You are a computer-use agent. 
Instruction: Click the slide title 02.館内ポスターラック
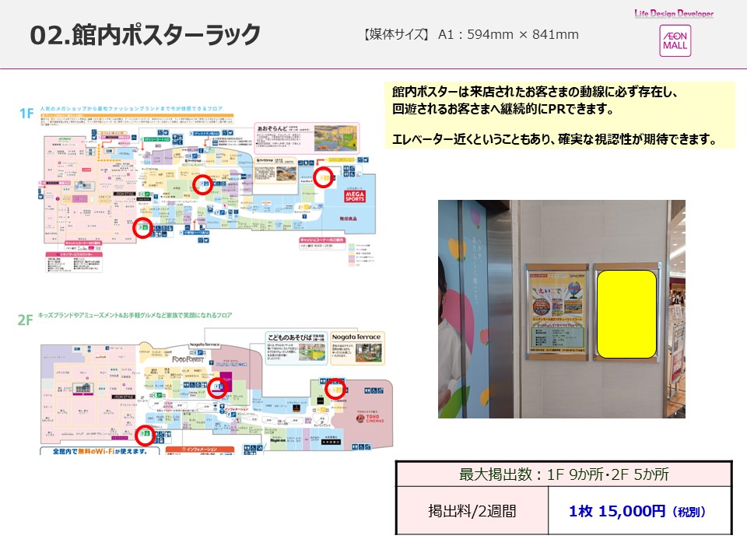point(145,35)
